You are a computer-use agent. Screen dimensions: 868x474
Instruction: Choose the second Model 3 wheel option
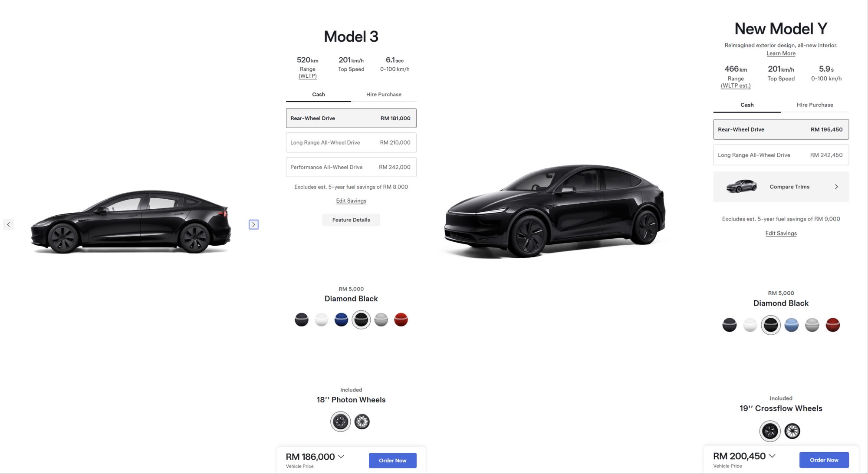click(x=362, y=421)
